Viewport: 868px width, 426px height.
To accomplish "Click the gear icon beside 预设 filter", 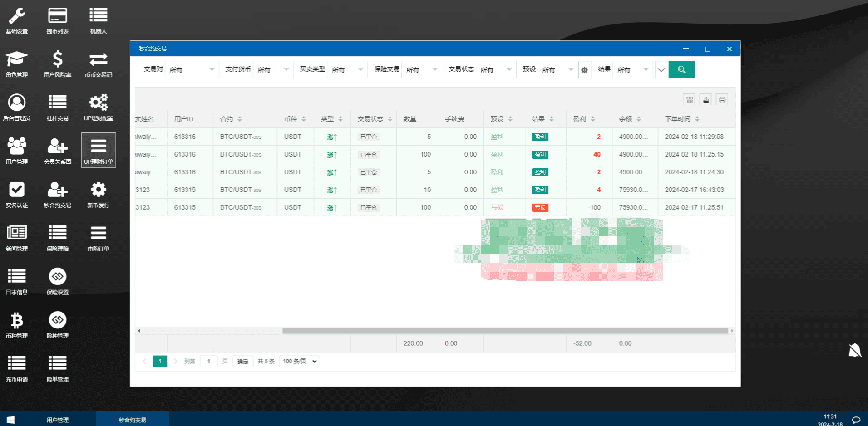I will pyautogui.click(x=585, y=70).
